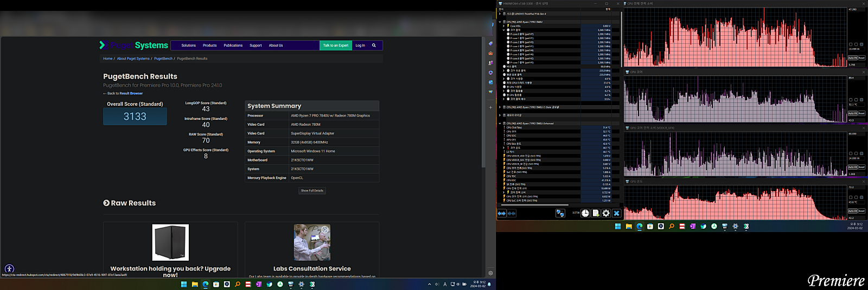
Task: Open the Publications menu
Action: [233, 46]
